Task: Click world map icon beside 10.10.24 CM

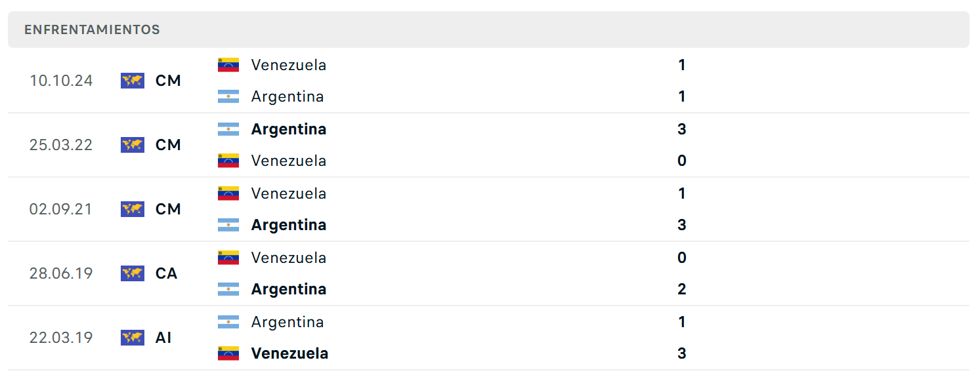Action: pyautogui.click(x=133, y=81)
